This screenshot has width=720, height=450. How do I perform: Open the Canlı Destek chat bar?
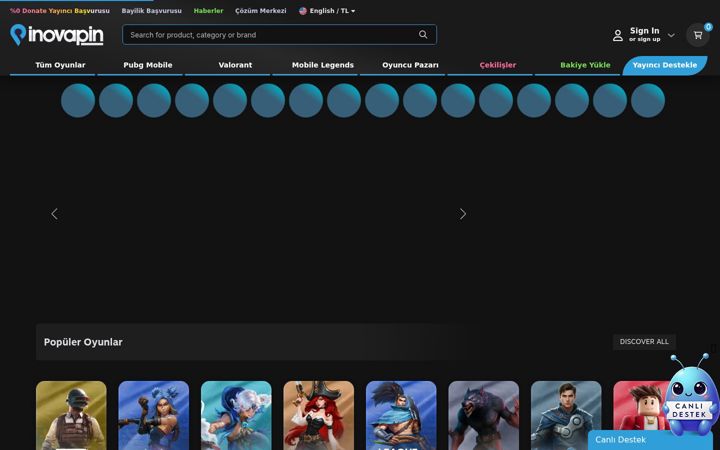tap(651, 440)
